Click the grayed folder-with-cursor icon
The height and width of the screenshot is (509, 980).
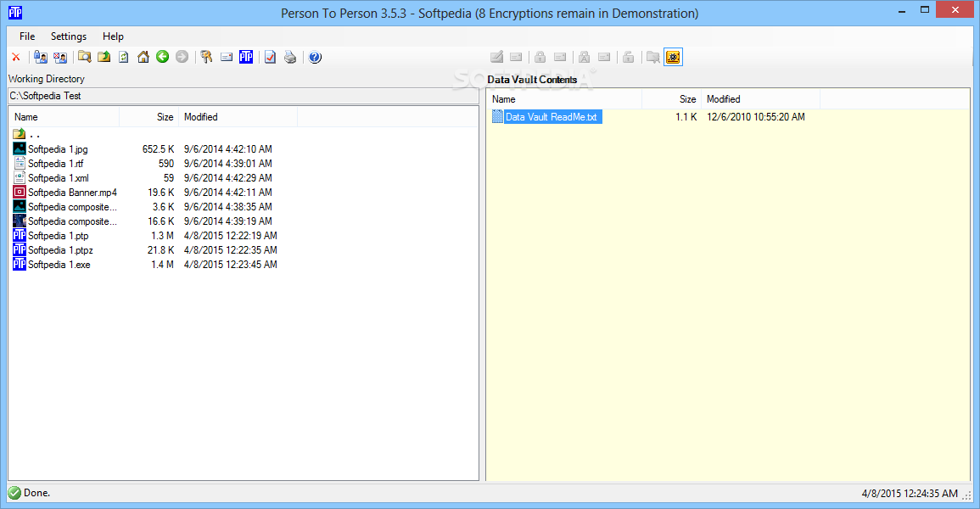(x=652, y=58)
